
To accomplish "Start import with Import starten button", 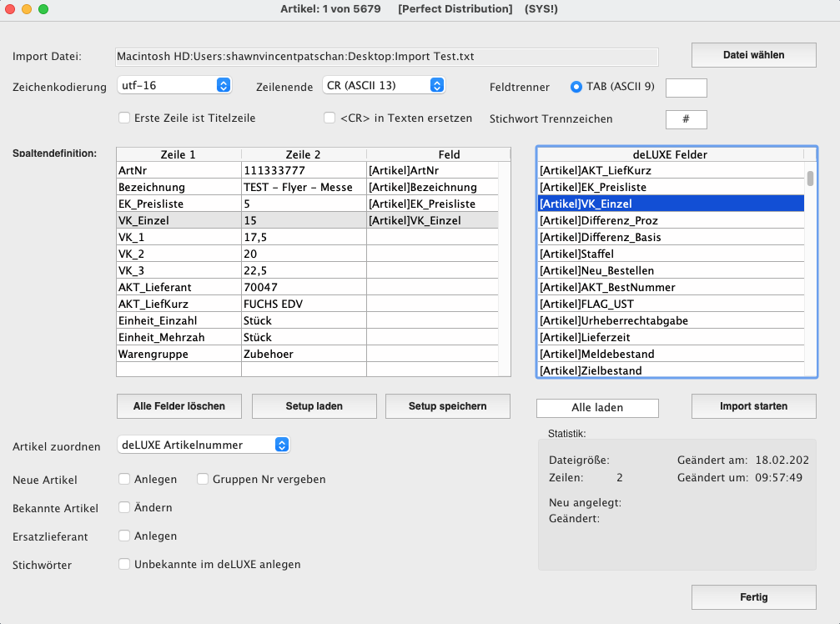I will 752,406.
